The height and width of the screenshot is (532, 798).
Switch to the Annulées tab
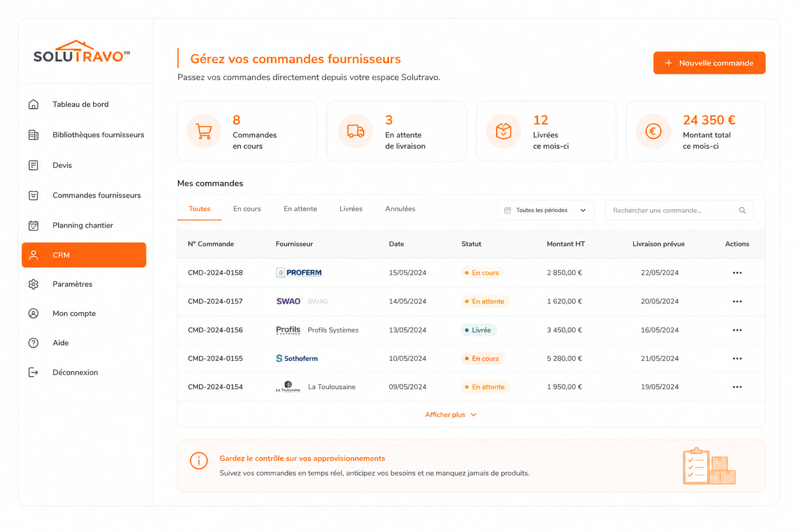point(400,209)
